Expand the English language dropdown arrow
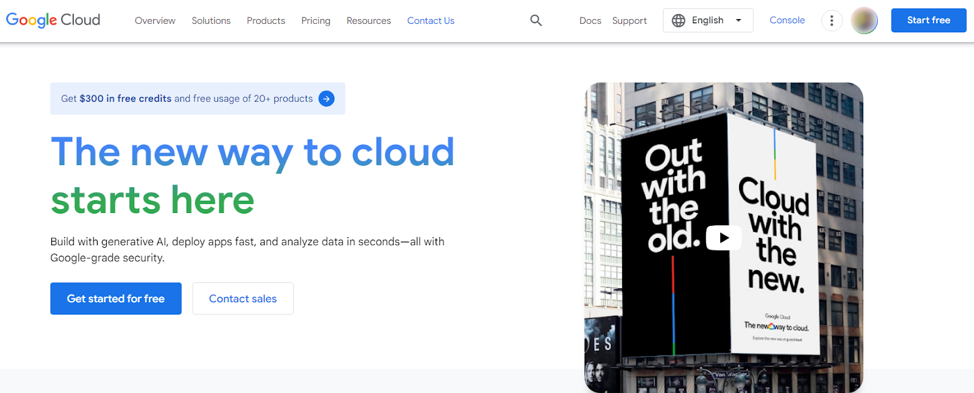The height and width of the screenshot is (393, 974). [x=739, y=20]
